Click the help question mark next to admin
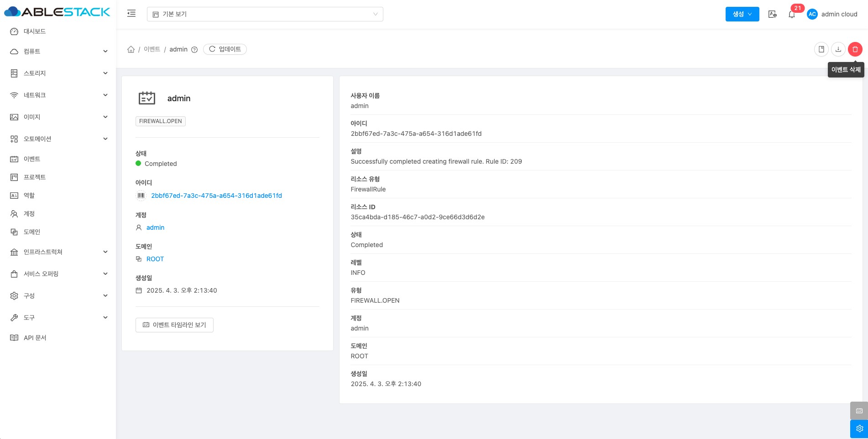This screenshot has width=868, height=439. [194, 50]
